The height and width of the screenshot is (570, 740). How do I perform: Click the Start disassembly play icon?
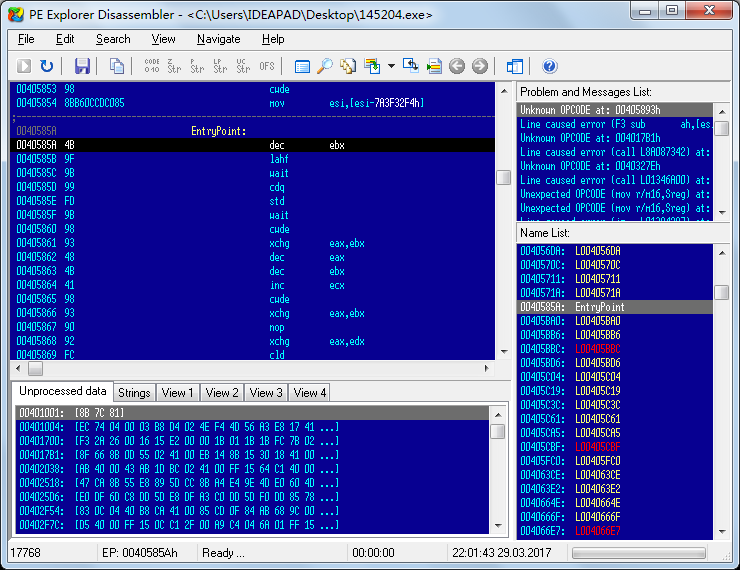point(24,66)
